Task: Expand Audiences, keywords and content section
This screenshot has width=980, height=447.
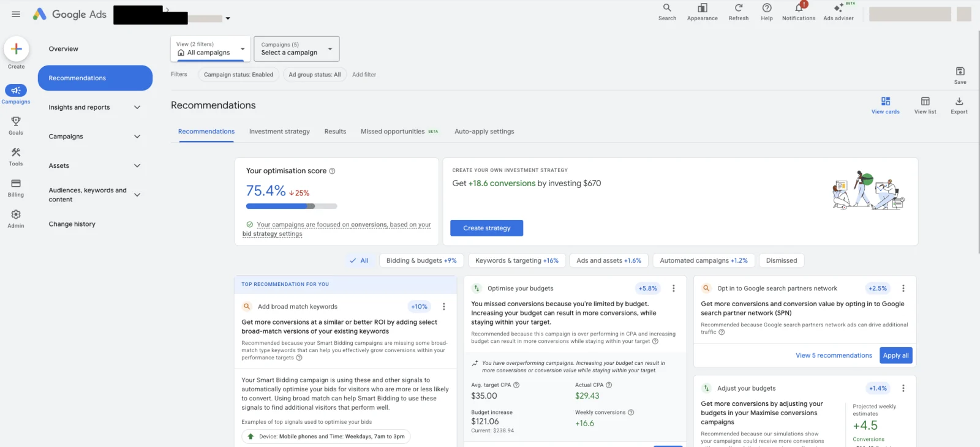Action: coord(137,195)
